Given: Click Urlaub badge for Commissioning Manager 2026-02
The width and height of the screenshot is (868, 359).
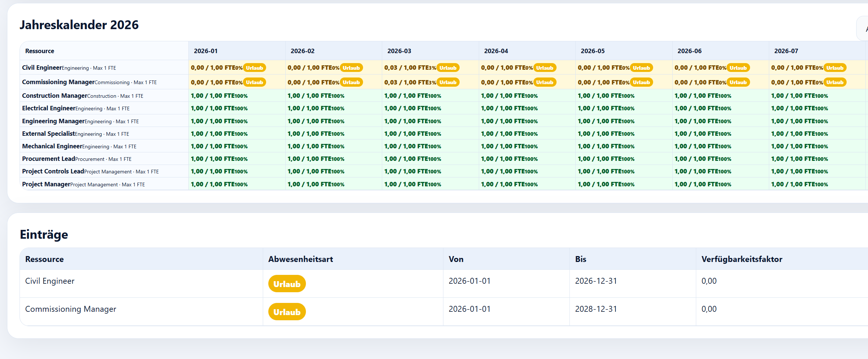Looking at the screenshot, I should coord(351,82).
